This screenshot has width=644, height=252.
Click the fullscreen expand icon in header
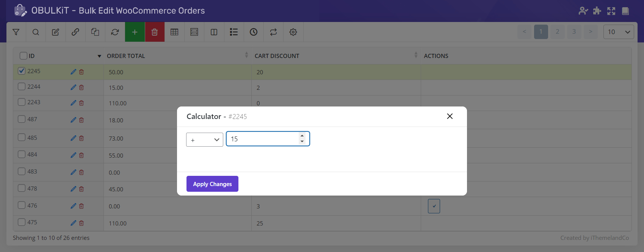(611, 11)
